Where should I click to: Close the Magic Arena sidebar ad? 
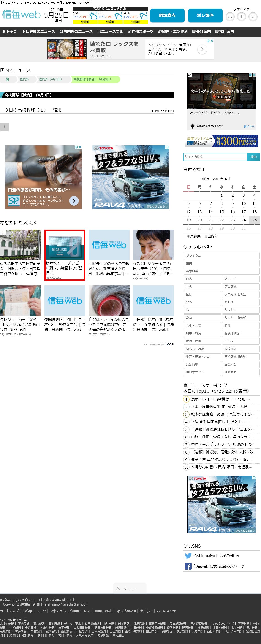pyautogui.click(x=254, y=75)
